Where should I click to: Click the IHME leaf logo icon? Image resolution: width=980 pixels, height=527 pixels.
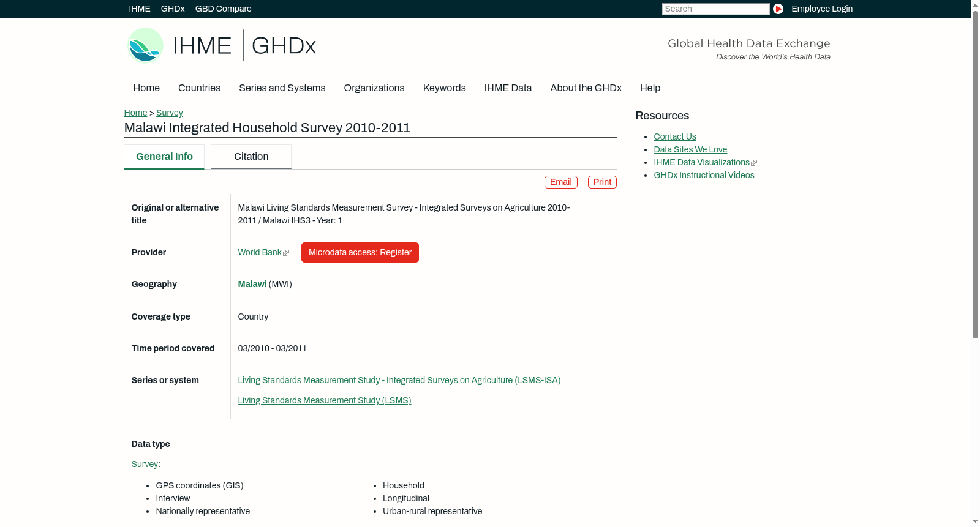pos(145,45)
